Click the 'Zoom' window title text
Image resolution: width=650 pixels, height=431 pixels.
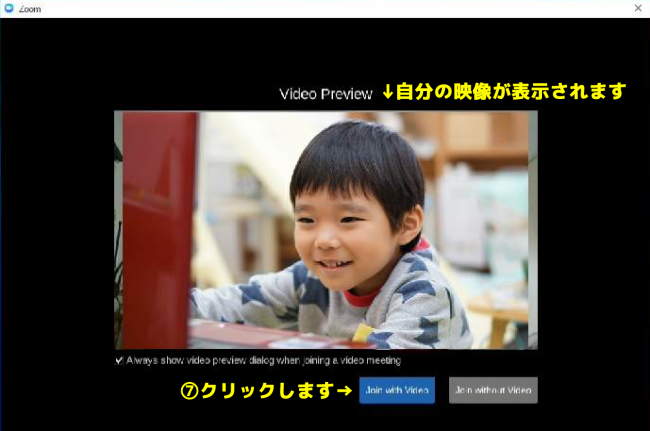30,9
